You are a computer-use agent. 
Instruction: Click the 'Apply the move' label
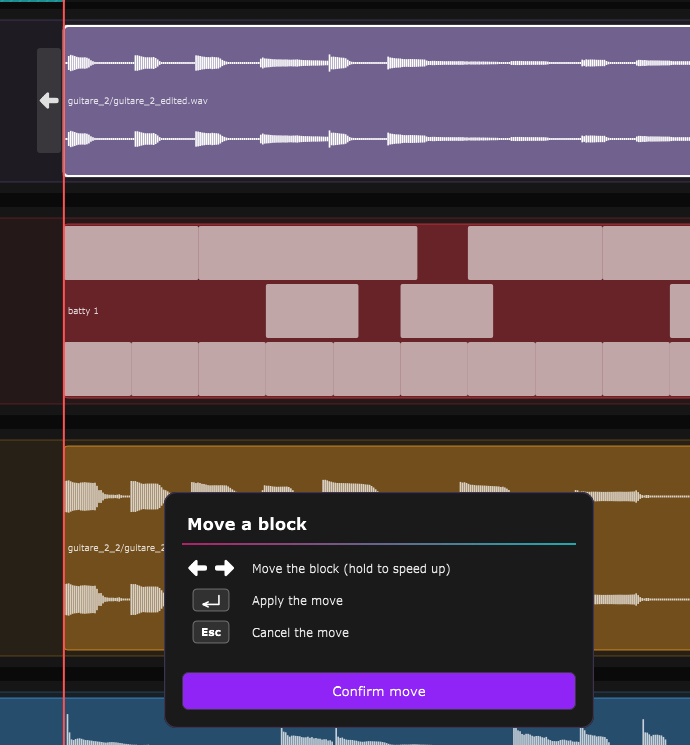tap(297, 601)
